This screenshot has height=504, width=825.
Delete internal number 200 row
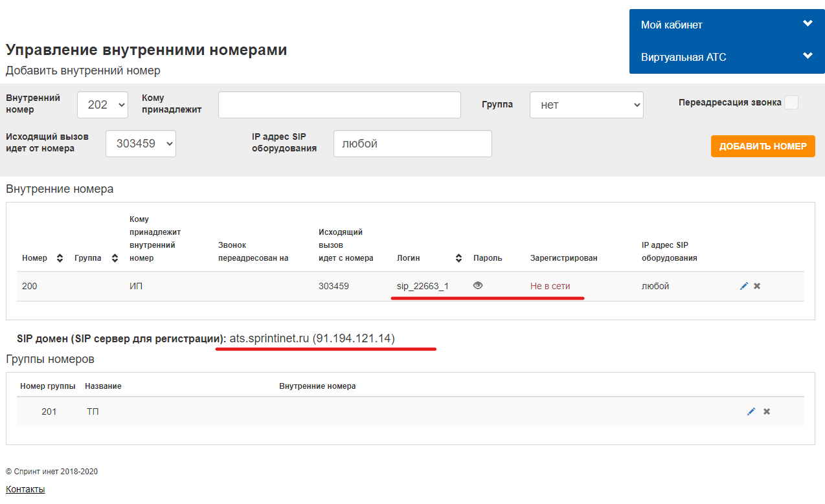757,286
